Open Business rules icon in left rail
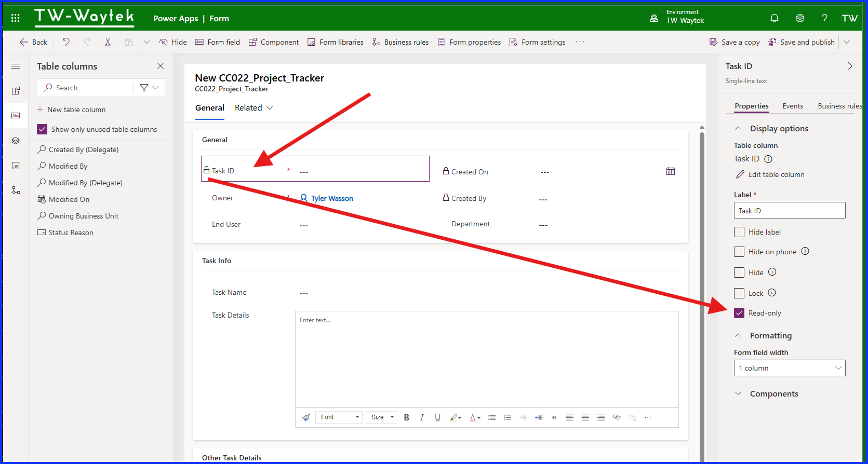The width and height of the screenshot is (868, 464). (16, 190)
